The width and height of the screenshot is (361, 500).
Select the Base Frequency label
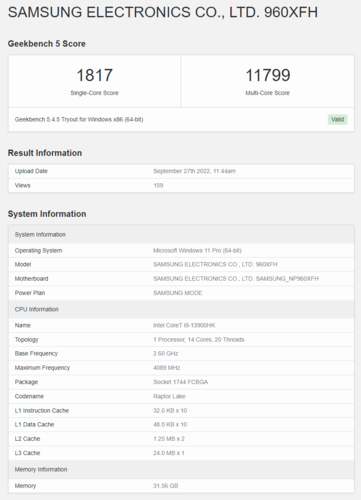pos(36,354)
